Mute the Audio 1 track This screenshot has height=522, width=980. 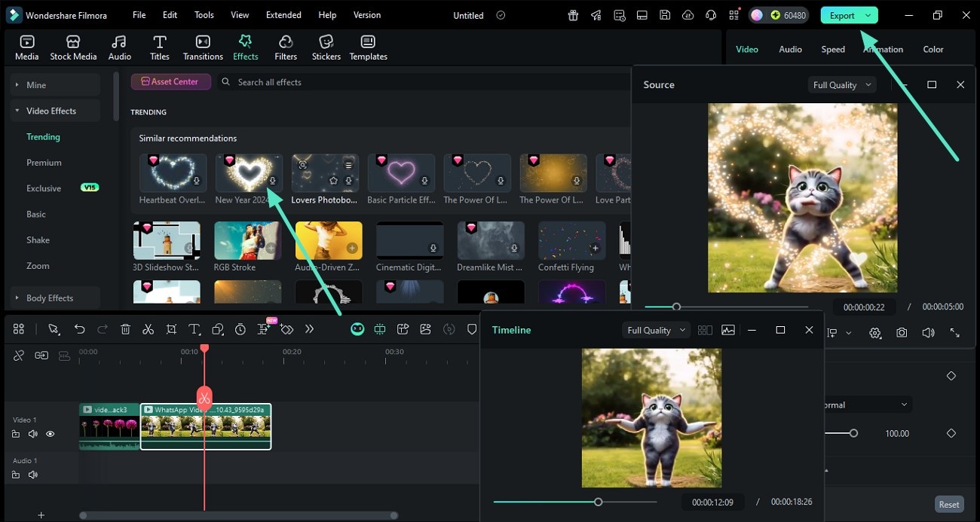(32, 475)
